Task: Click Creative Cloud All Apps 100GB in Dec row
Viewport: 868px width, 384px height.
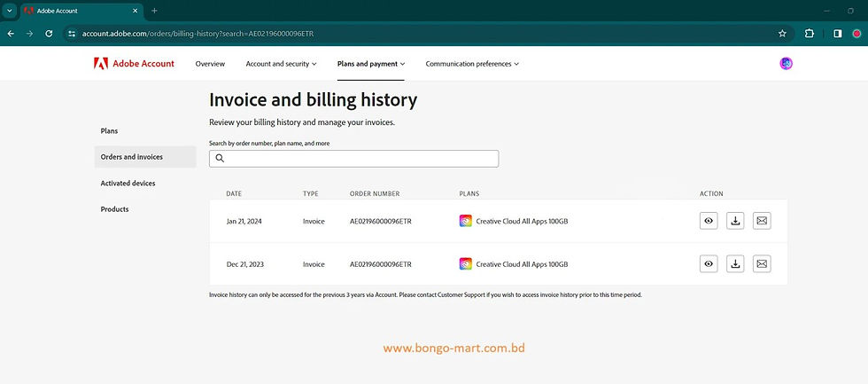Action: click(522, 264)
